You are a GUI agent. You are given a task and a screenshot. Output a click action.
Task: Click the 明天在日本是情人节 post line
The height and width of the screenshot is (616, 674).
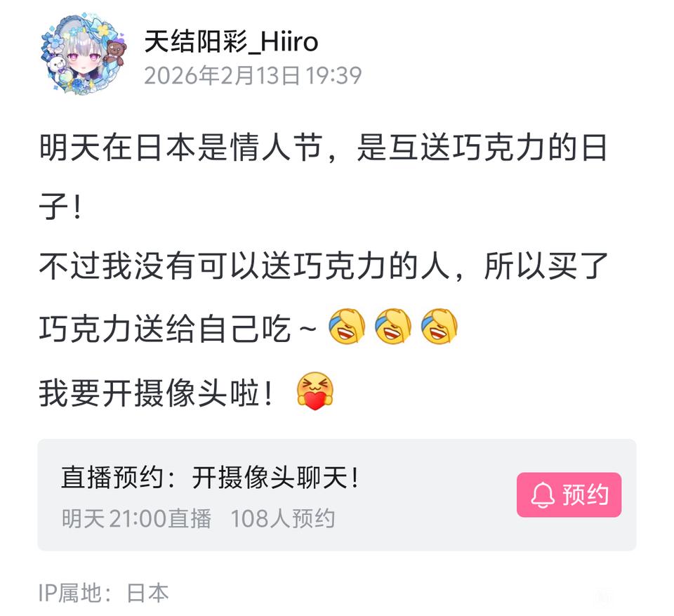tap(180, 147)
